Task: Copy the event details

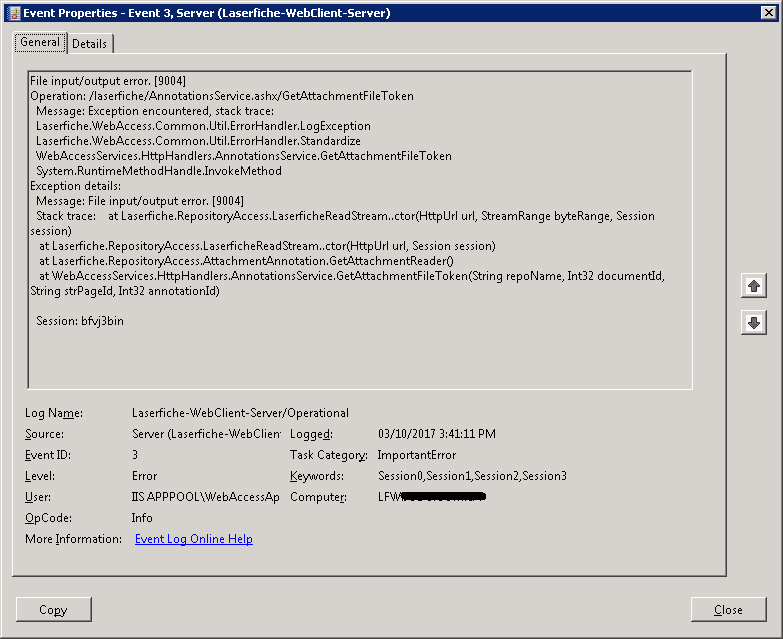Action: click(53, 610)
